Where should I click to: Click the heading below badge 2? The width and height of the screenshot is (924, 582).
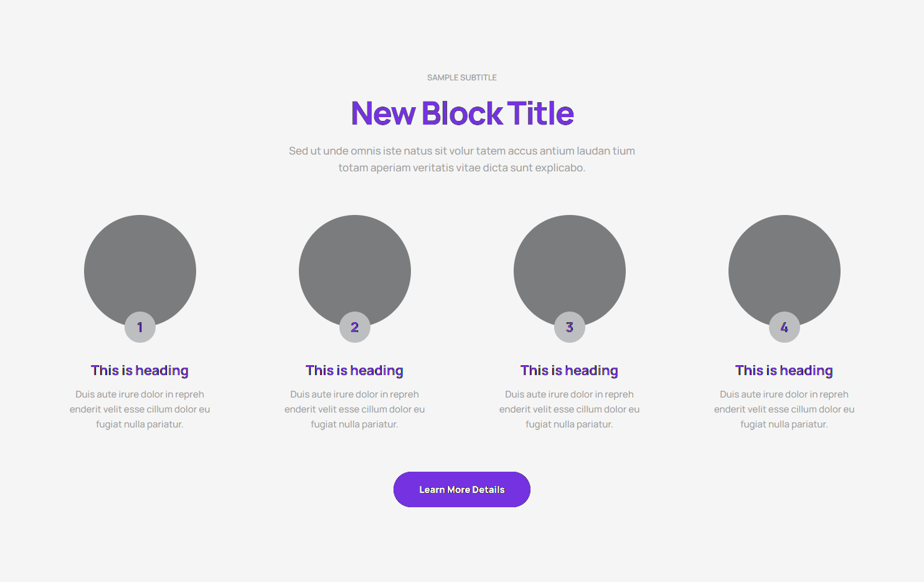click(x=355, y=371)
